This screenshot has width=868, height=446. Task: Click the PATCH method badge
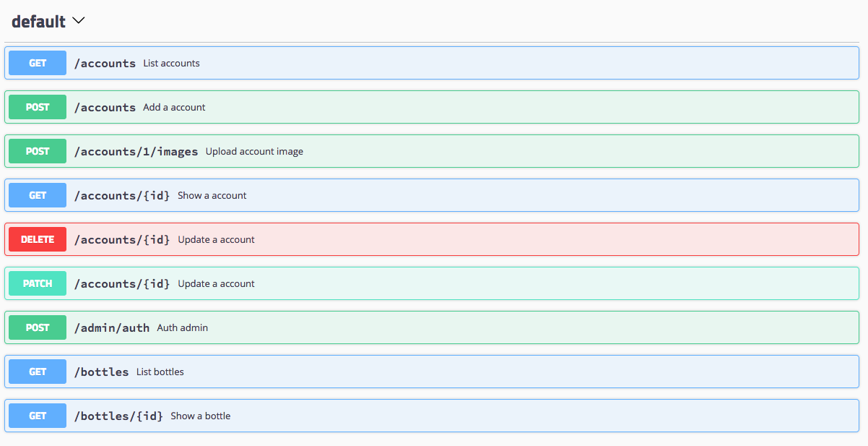coord(38,284)
